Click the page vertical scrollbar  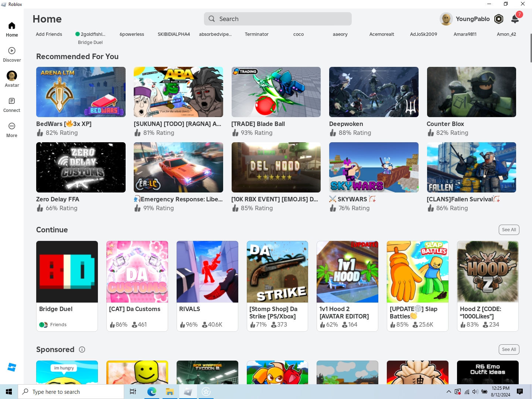click(531, 48)
